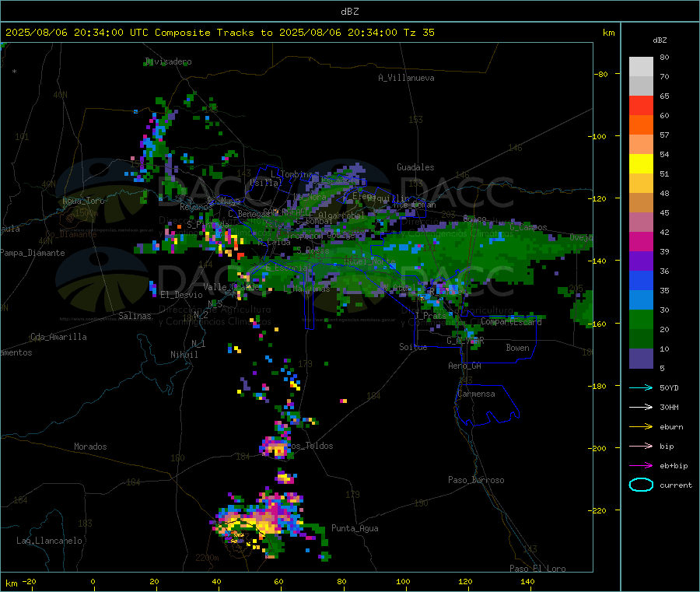Click the 'Bowen' map label
The image size is (700, 592).
pos(518,348)
